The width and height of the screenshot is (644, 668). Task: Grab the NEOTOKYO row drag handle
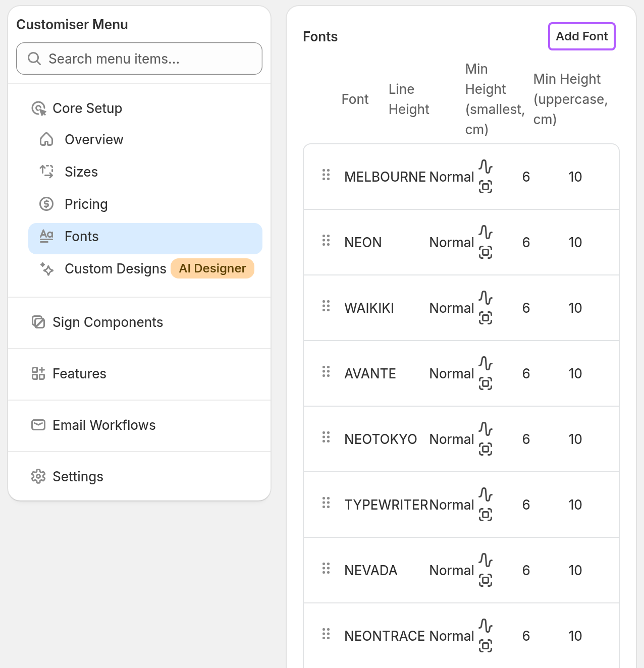click(x=326, y=437)
